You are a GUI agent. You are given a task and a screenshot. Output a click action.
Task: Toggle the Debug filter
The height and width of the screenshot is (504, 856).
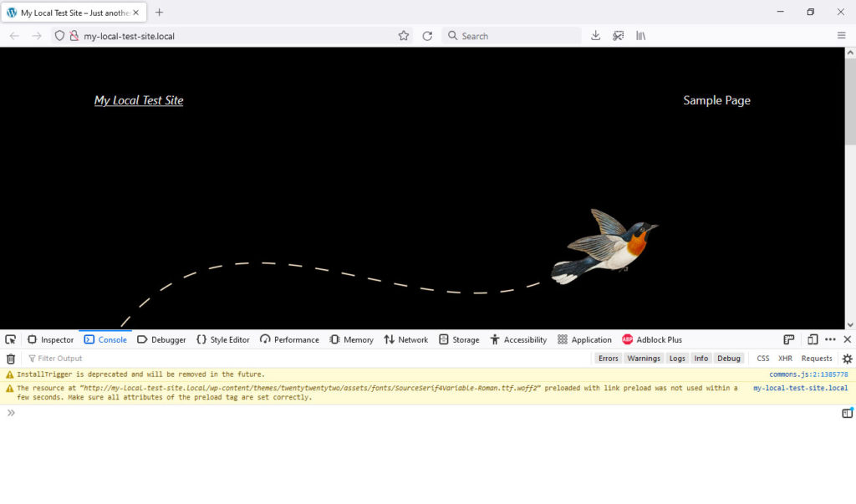pos(729,359)
